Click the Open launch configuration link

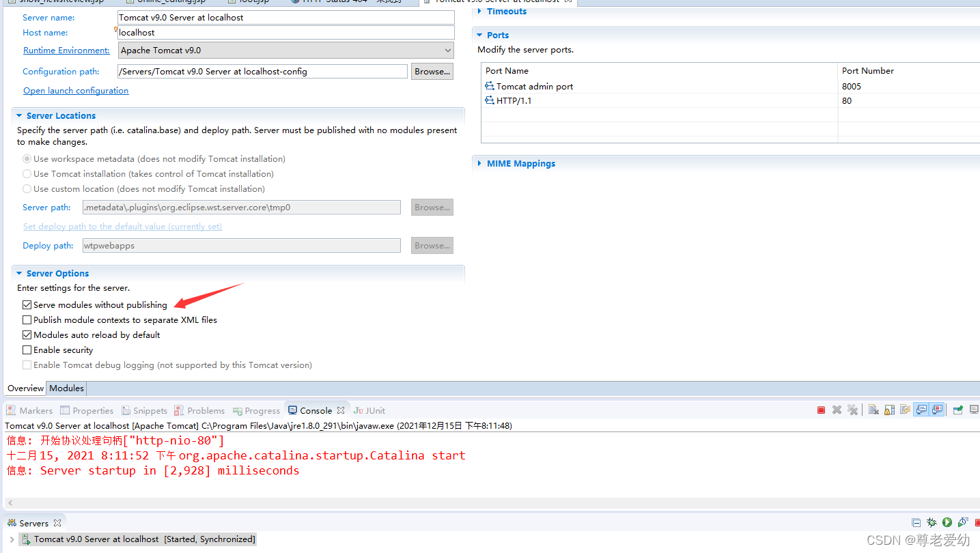click(x=75, y=90)
